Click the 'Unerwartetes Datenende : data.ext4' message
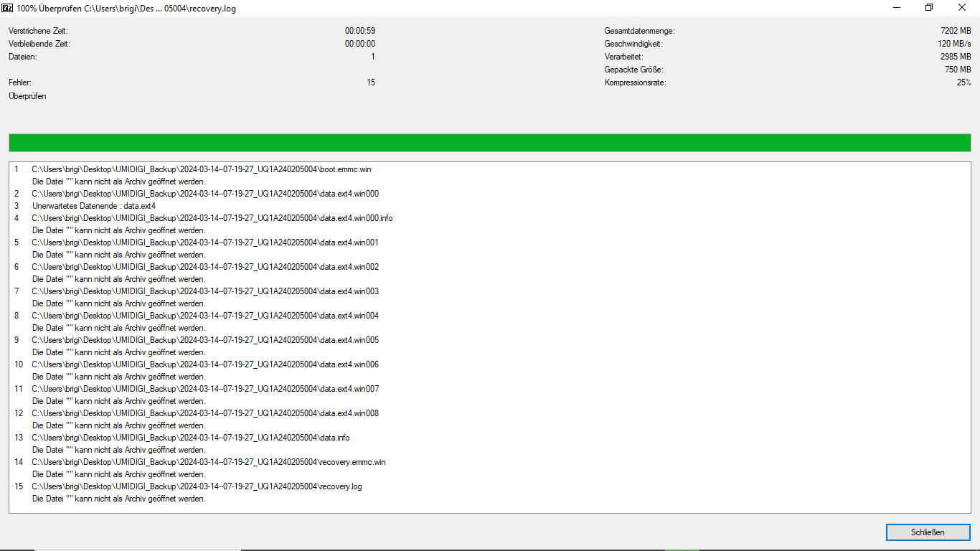This screenshot has width=980, height=551. (x=94, y=206)
